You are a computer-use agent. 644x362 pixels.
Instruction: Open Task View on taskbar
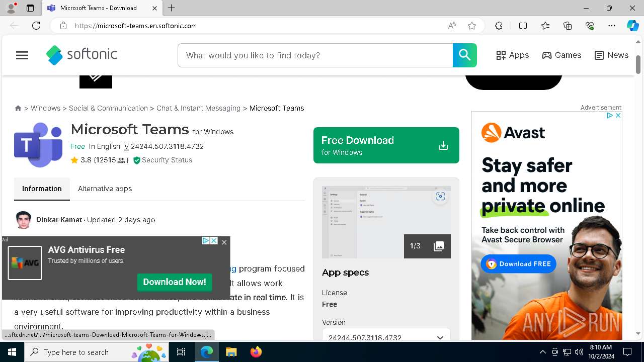181,352
